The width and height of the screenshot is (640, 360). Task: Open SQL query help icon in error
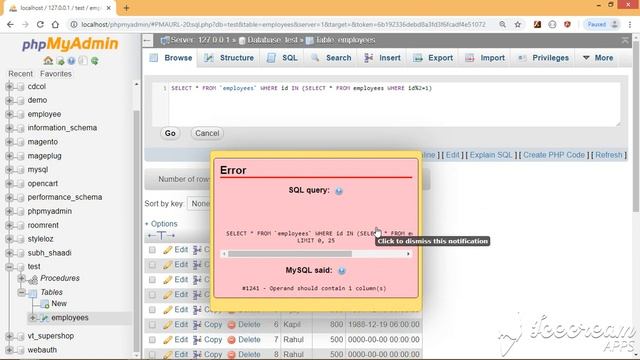(339, 191)
